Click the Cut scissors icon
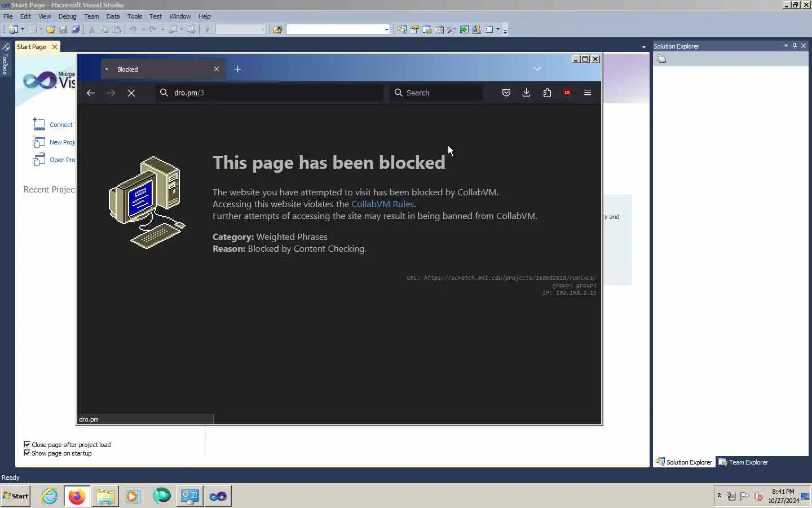 [92, 29]
